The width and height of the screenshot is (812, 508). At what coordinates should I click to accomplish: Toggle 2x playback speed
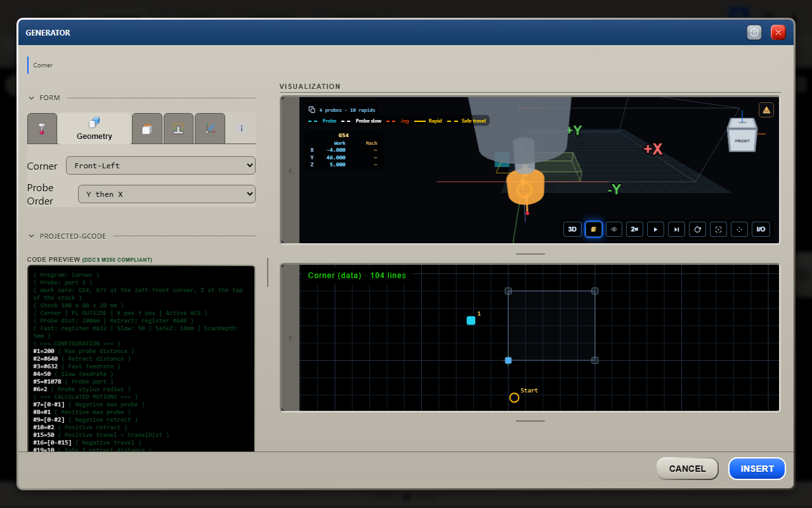click(x=635, y=229)
